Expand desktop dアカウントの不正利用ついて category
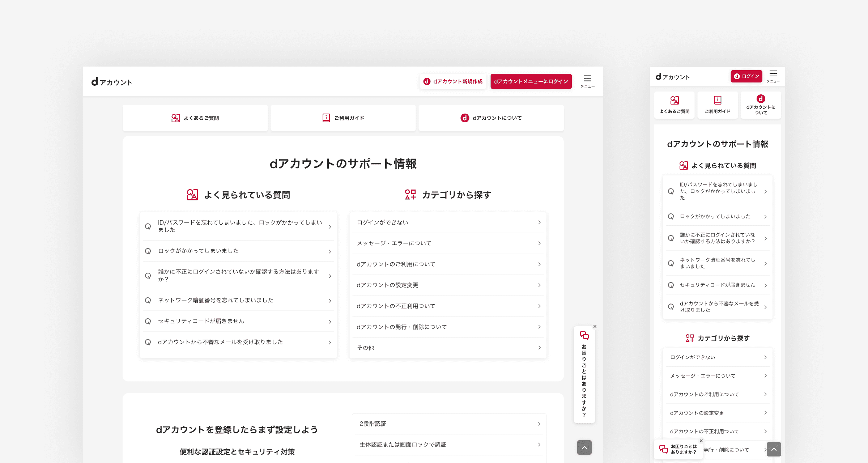Viewport: 868px width, 463px height. 448,306
